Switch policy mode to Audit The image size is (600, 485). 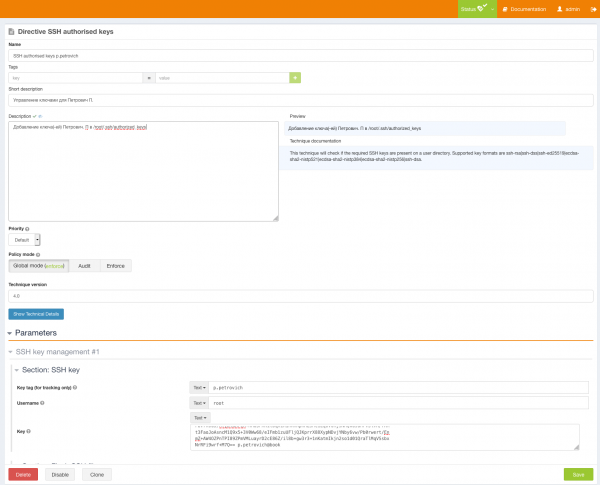84,266
